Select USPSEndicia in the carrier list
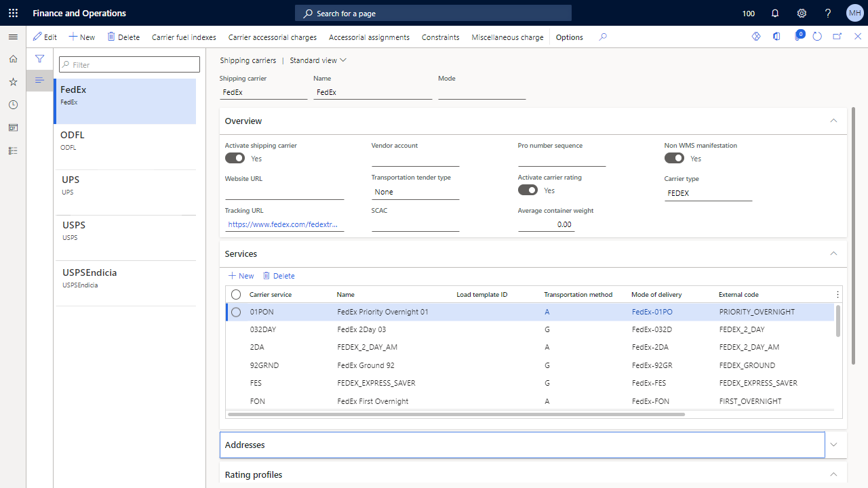The height and width of the screenshot is (488, 868). (125, 283)
